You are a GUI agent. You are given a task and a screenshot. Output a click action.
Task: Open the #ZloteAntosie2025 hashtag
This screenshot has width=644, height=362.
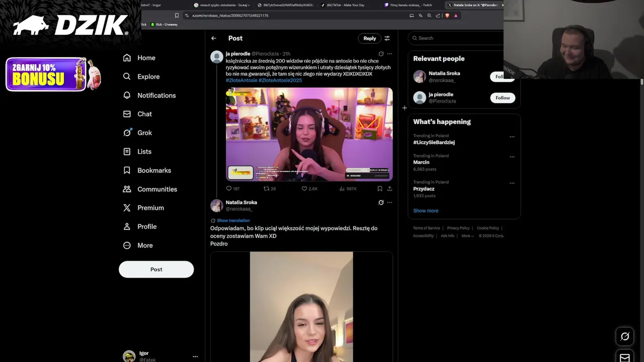click(280, 80)
